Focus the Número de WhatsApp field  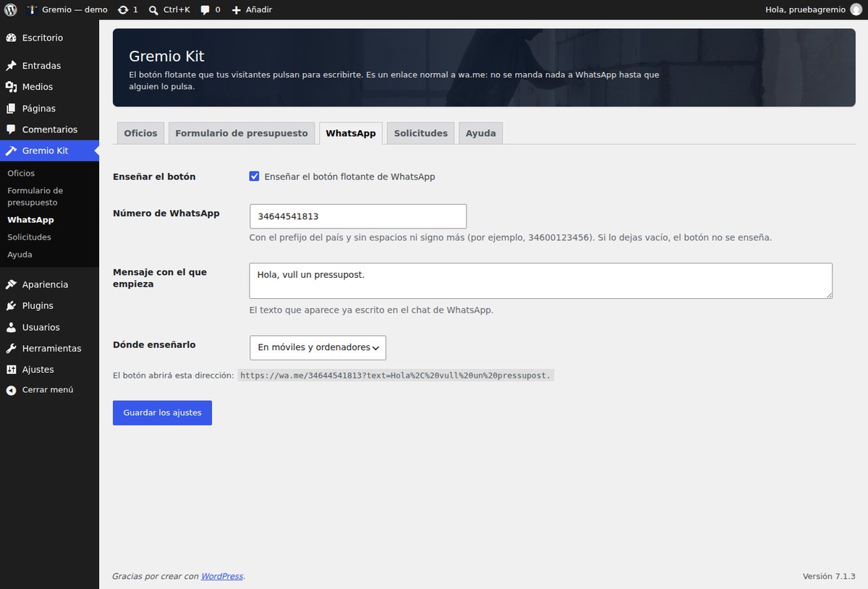click(358, 216)
